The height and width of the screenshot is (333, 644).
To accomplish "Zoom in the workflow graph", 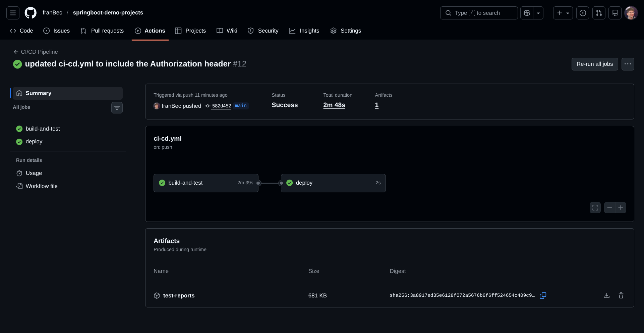I will 621,208.
